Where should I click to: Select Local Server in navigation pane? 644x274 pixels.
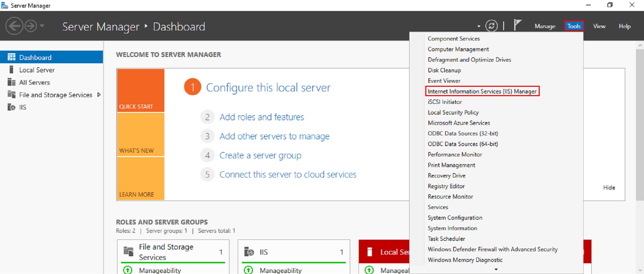(x=52, y=70)
